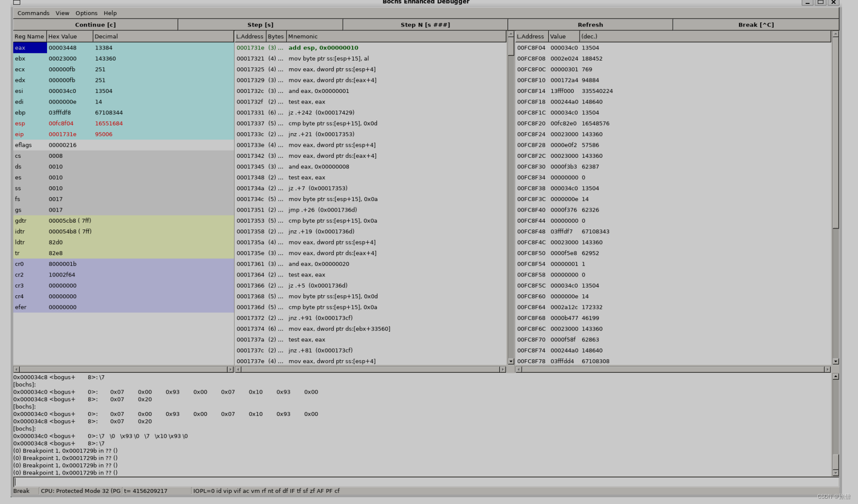Select the esp register row

124,123
